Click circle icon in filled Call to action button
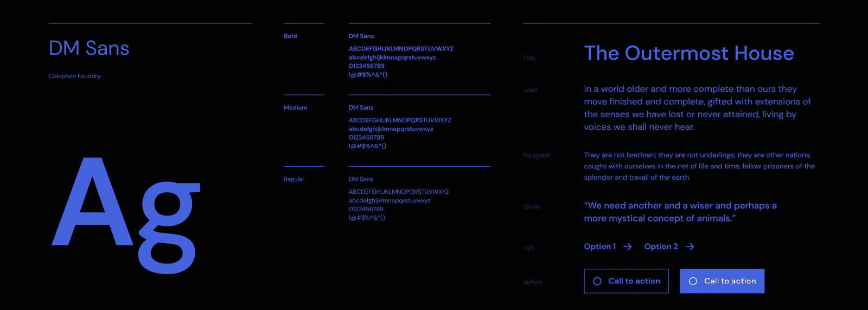This screenshot has height=310, width=868. point(693,281)
